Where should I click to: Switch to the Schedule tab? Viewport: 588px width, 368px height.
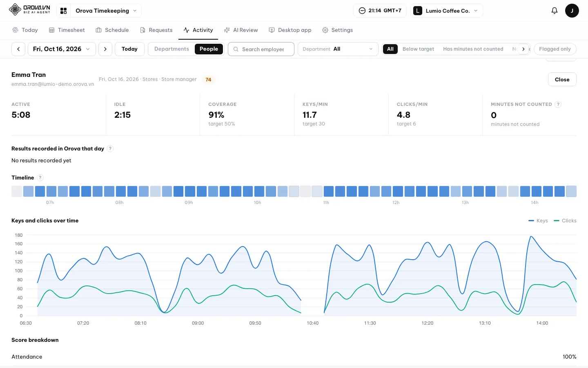[112, 30]
